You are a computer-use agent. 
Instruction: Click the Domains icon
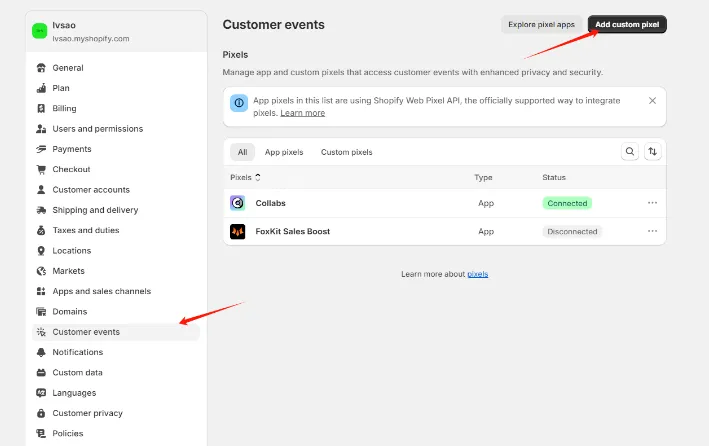pos(41,312)
